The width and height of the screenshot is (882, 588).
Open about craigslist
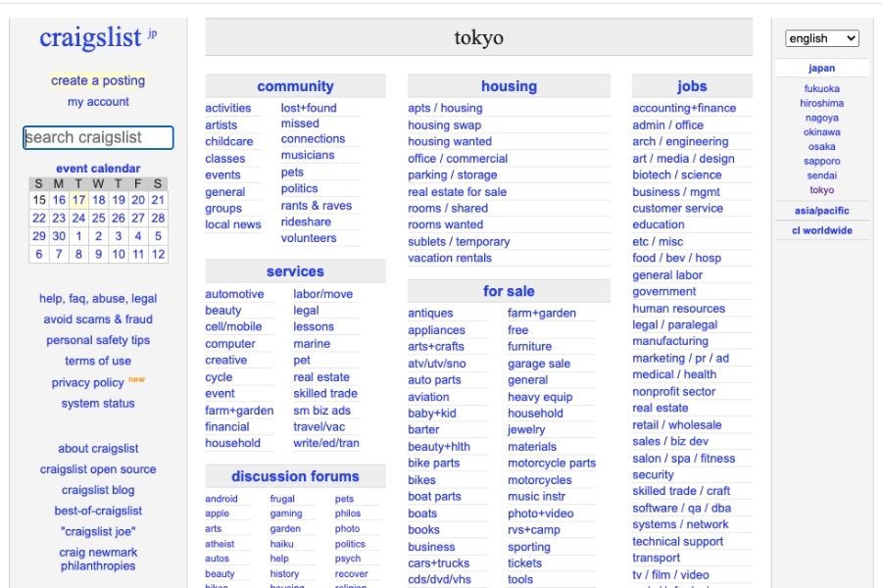98,449
